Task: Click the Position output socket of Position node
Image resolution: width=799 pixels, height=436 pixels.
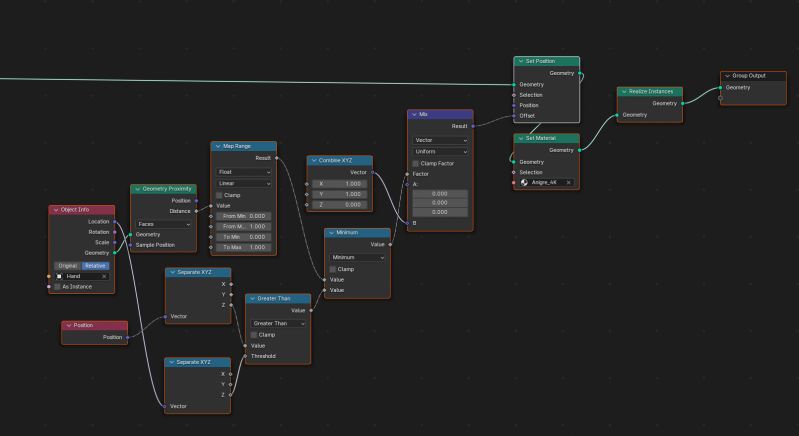Action: [127, 338]
